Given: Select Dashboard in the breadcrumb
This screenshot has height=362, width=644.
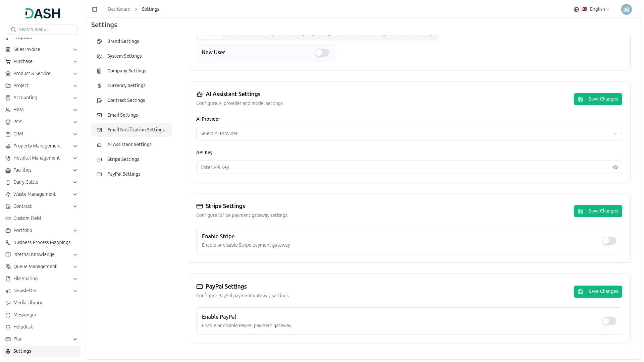Looking at the screenshot, I should click(119, 9).
